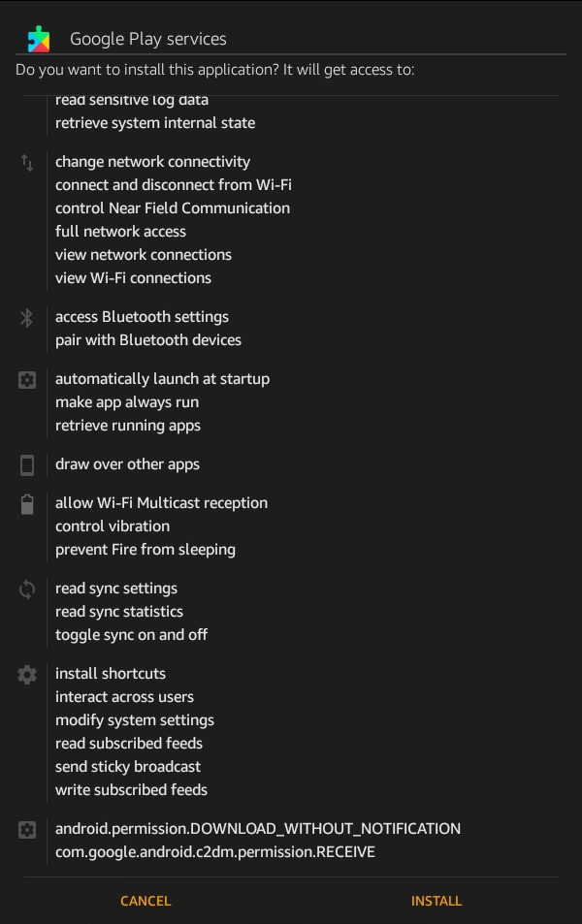Click the phone icon beside draw over other apps
The width and height of the screenshot is (582, 924).
point(27,465)
